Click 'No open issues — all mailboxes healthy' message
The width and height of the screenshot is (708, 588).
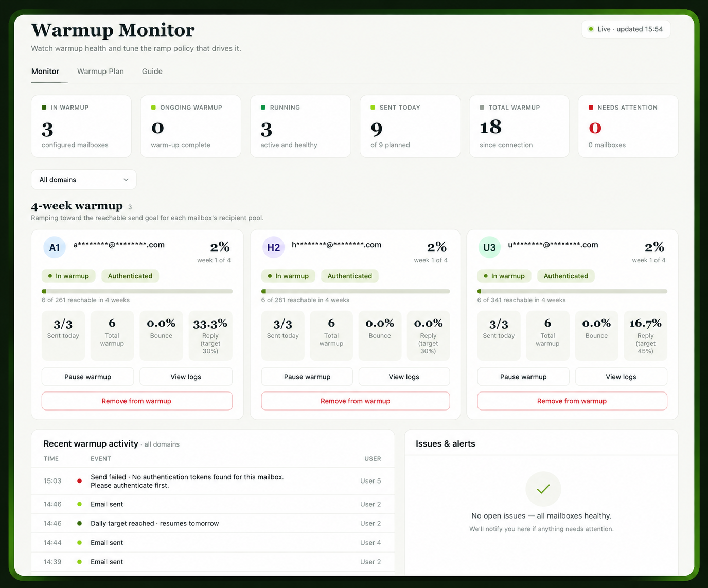click(x=541, y=516)
